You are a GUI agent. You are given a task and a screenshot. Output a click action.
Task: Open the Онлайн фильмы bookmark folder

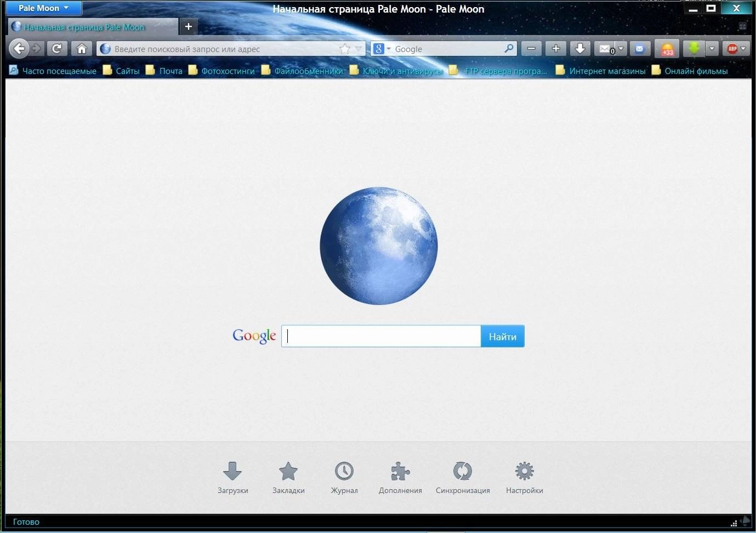690,71
